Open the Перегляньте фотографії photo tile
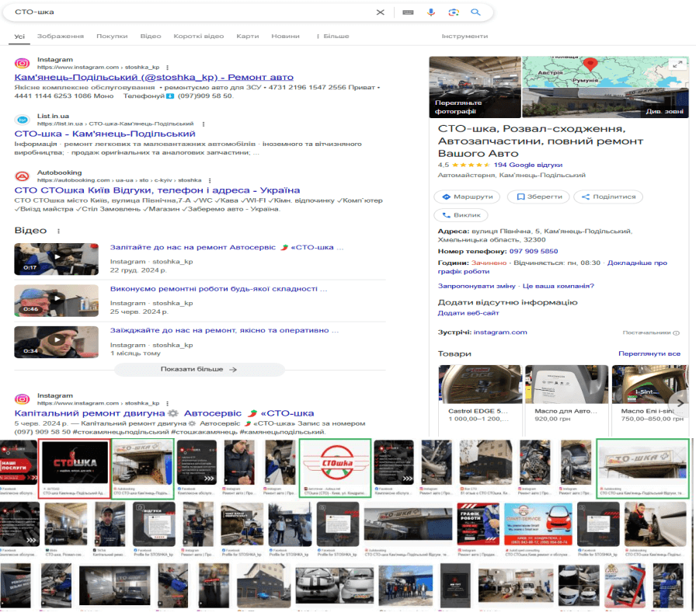The image size is (696, 616). [x=475, y=87]
